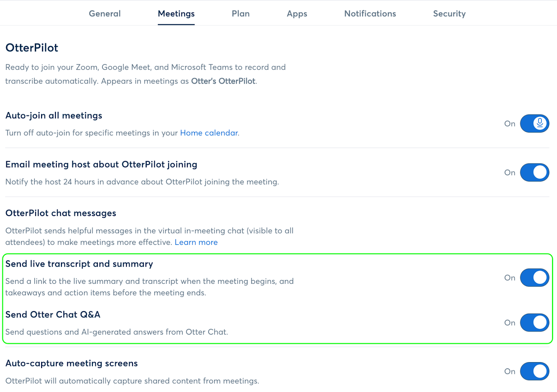
Task: Disable the Auto-join all meetings microphone toggle
Action: coord(534,123)
